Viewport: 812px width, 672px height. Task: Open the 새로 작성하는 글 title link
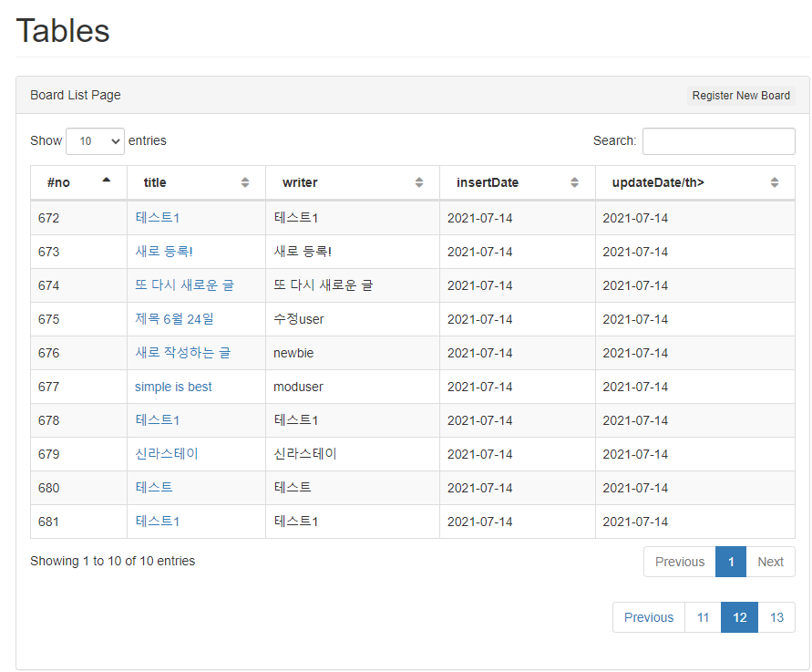pyautogui.click(x=183, y=352)
